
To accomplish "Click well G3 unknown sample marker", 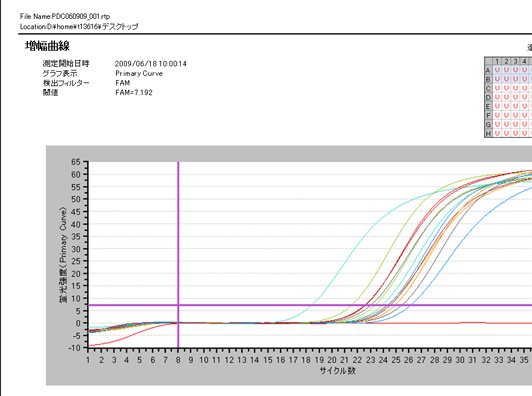I will point(515,125).
